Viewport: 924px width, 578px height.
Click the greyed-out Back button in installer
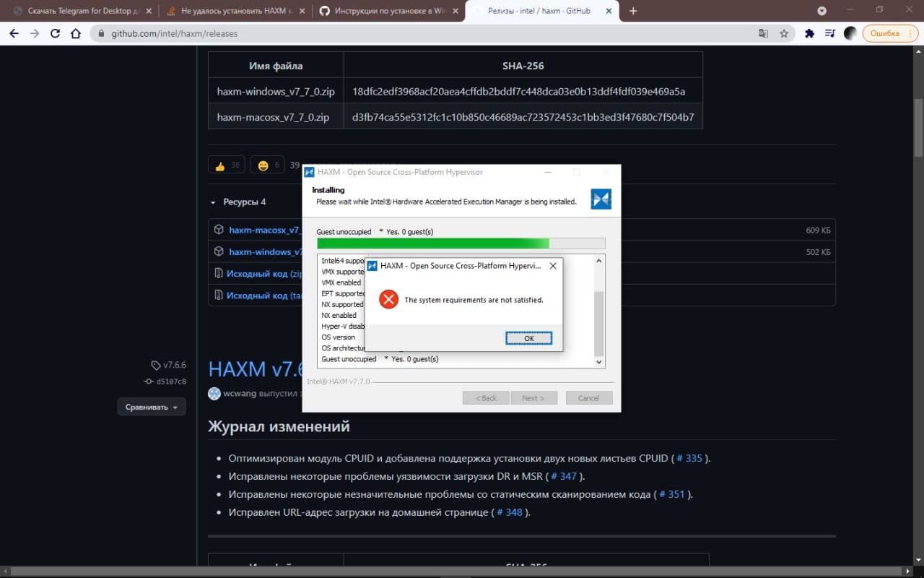pos(486,398)
